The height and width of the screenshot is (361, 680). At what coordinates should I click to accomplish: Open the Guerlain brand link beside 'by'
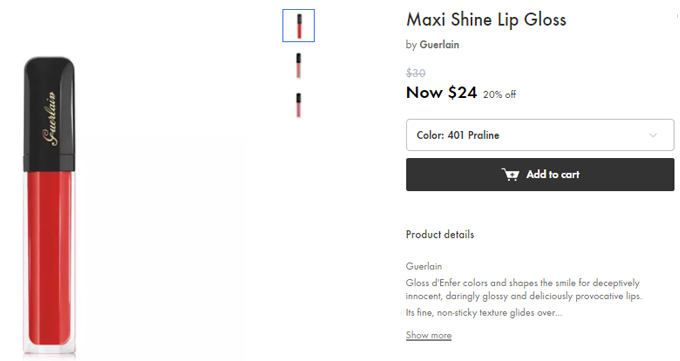coord(439,45)
